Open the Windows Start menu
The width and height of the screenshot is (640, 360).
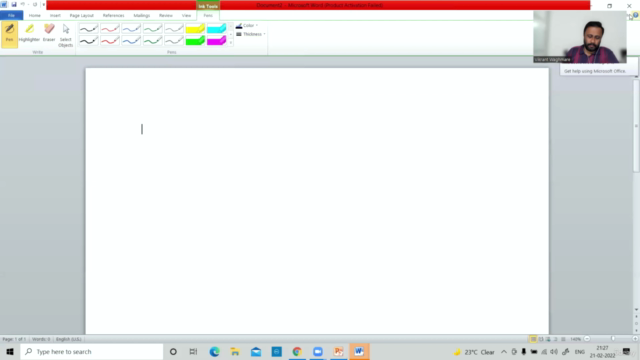click(10, 351)
